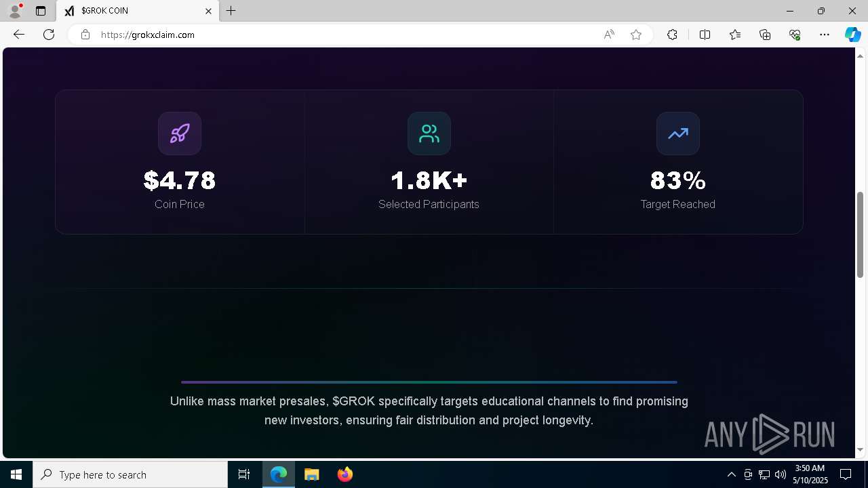Viewport: 868px width, 488px height.
Task: Click the participants people icon
Action: (429, 134)
